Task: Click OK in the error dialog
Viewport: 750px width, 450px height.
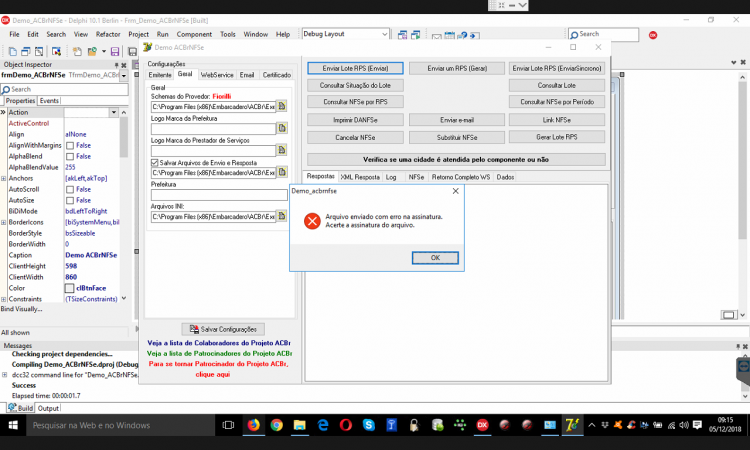Action: [x=435, y=258]
